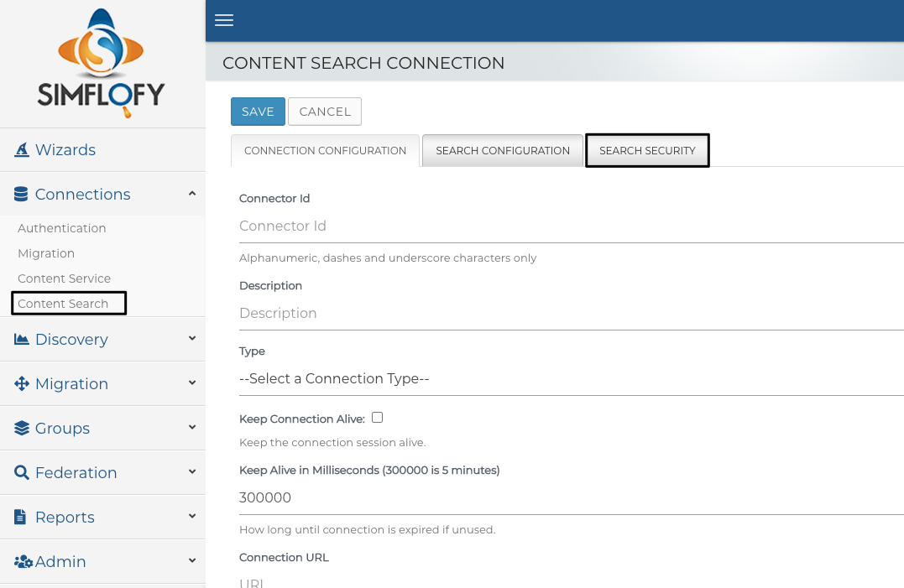Click the 'Alphanumeric, dashes and underscore' hint
904x588 pixels.
pos(388,258)
